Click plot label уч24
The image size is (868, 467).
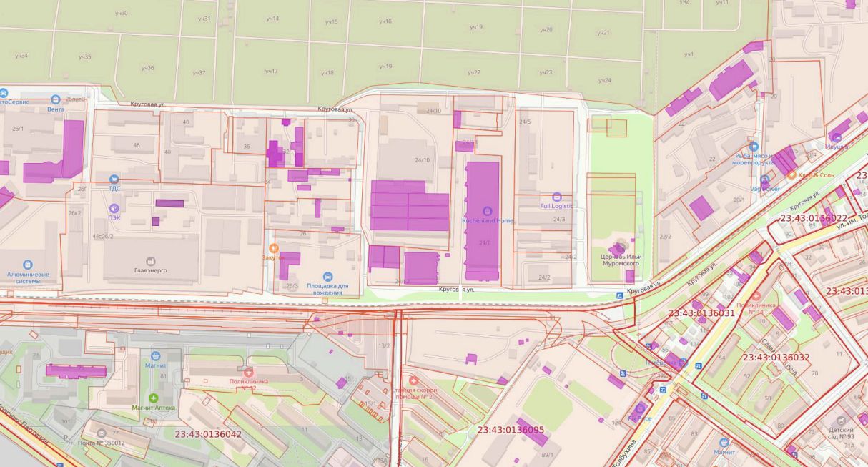[x=605, y=80]
